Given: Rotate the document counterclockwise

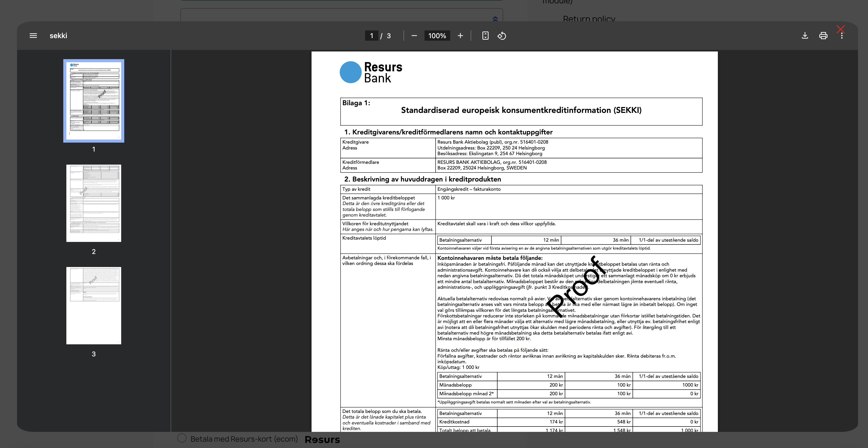Looking at the screenshot, I should [x=502, y=36].
